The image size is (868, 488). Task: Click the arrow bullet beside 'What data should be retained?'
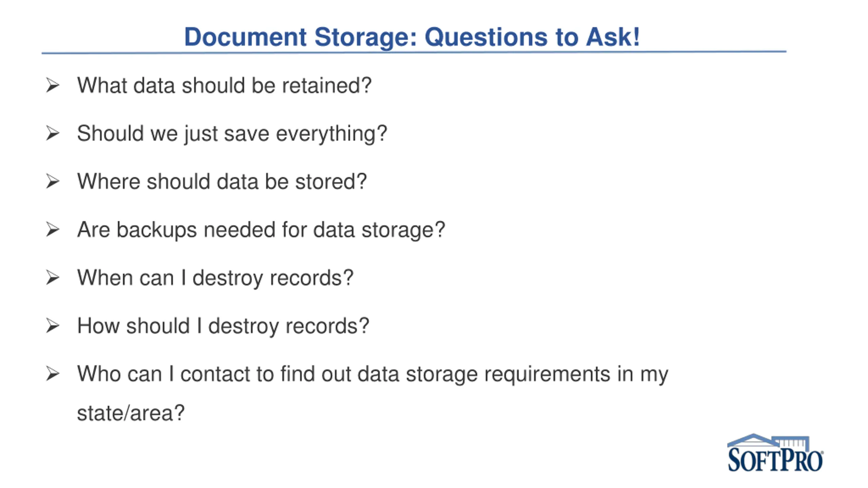(53, 85)
